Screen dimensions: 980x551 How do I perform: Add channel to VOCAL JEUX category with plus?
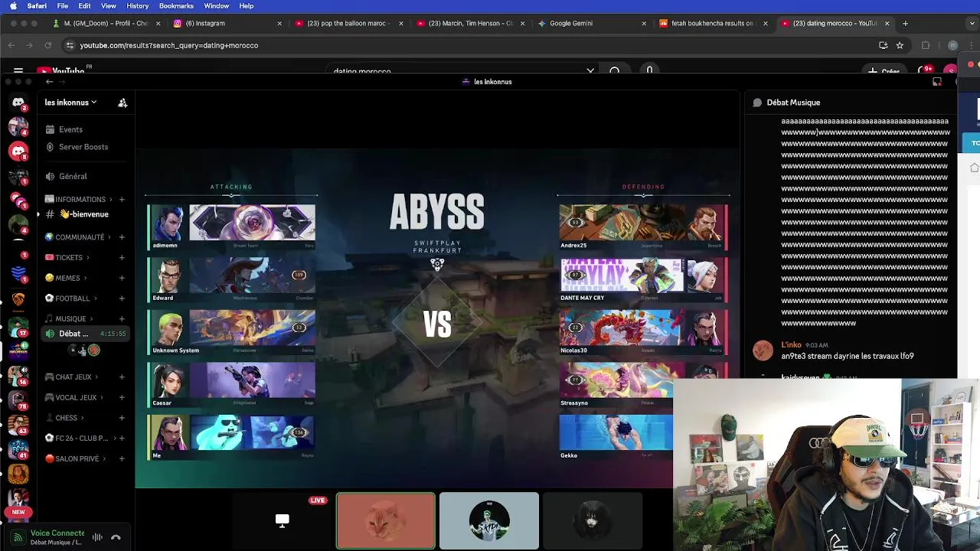click(122, 398)
